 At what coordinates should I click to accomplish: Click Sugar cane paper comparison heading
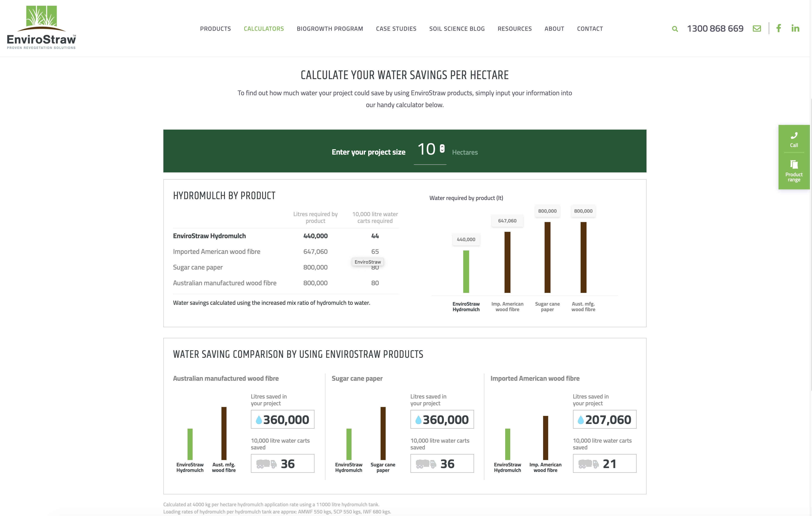pyautogui.click(x=357, y=379)
